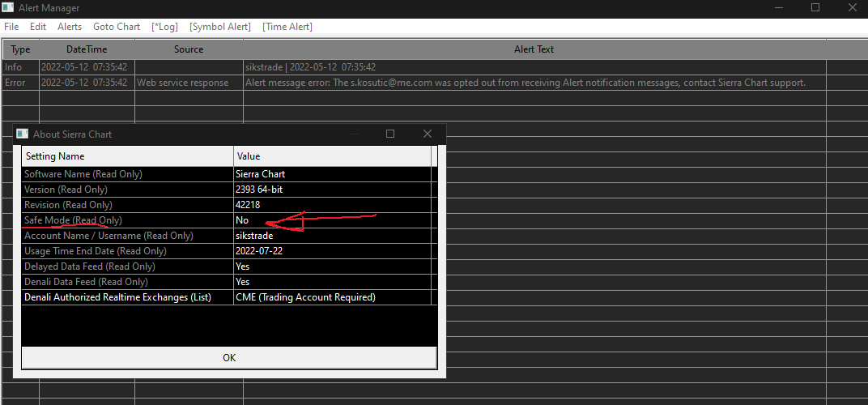Select the Delayed Data Feed setting
The width and height of the screenshot is (868, 405).
click(127, 266)
